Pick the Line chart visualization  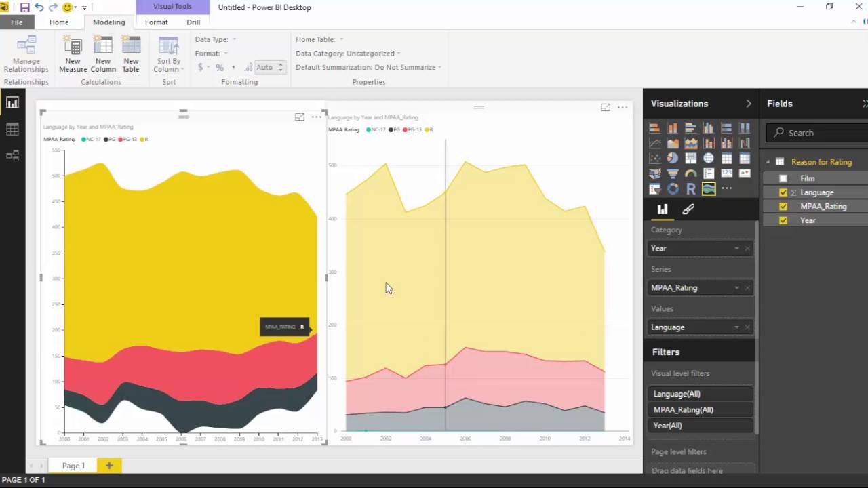[x=654, y=143]
